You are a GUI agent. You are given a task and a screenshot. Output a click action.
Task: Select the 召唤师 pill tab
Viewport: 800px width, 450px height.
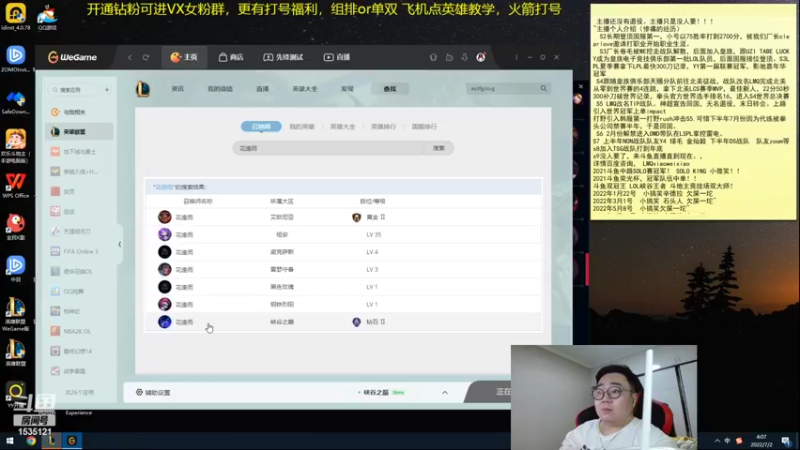click(261, 127)
